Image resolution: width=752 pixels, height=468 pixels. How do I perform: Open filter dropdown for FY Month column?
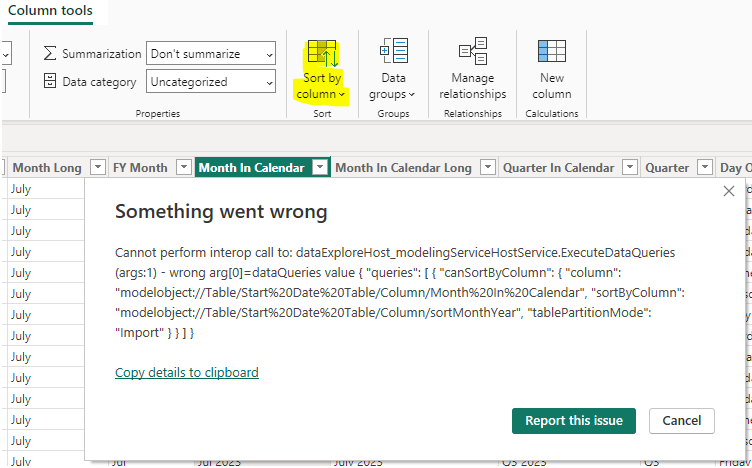pyautogui.click(x=184, y=167)
